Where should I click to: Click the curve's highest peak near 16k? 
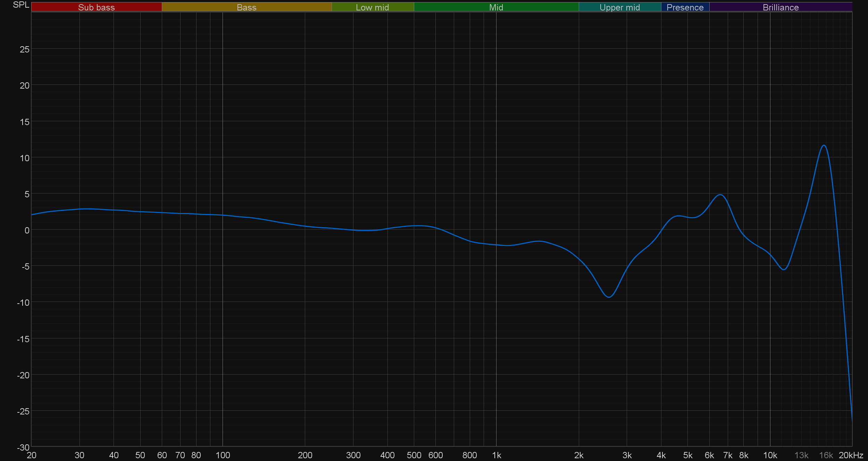click(824, 146)
